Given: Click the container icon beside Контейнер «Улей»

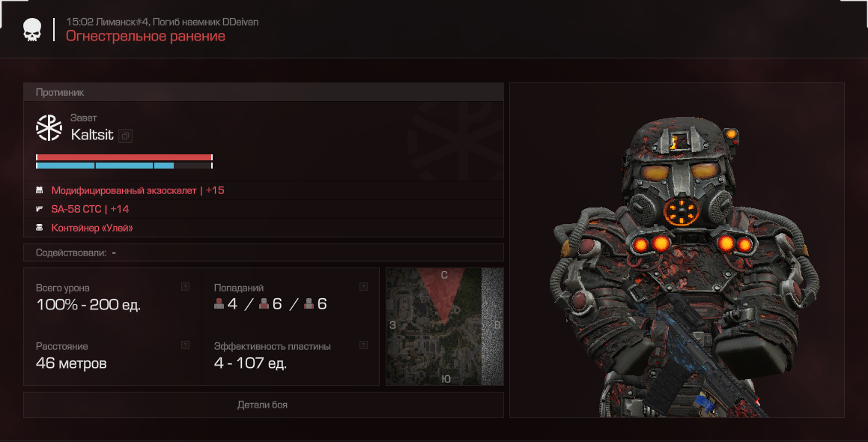Looking at the screenshot, I should (x=39, y=228).
